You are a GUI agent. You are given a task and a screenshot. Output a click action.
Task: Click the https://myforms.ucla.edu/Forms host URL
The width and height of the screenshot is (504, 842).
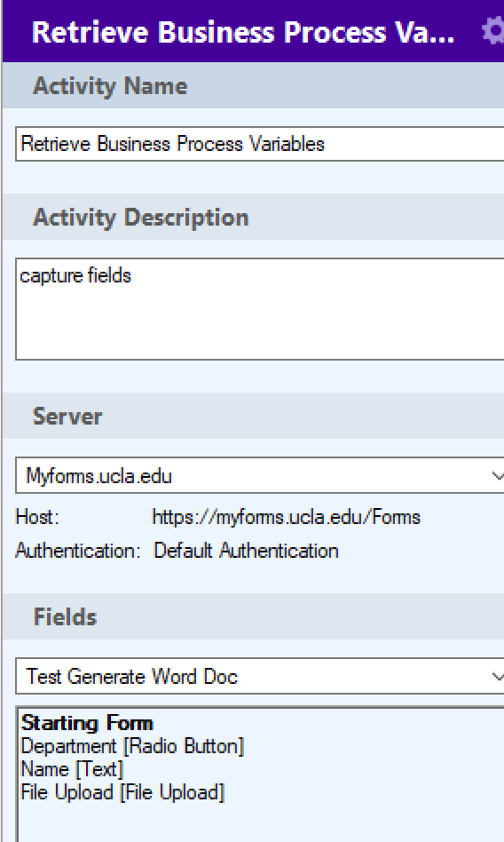point(287,517)
